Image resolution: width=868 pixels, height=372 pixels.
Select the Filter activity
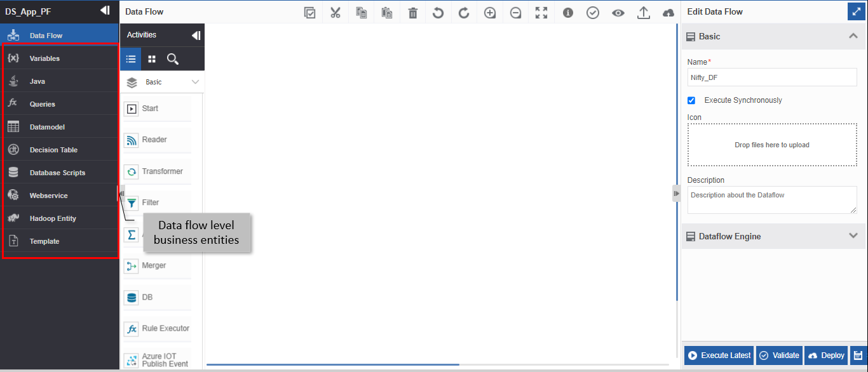pos(157,203)
